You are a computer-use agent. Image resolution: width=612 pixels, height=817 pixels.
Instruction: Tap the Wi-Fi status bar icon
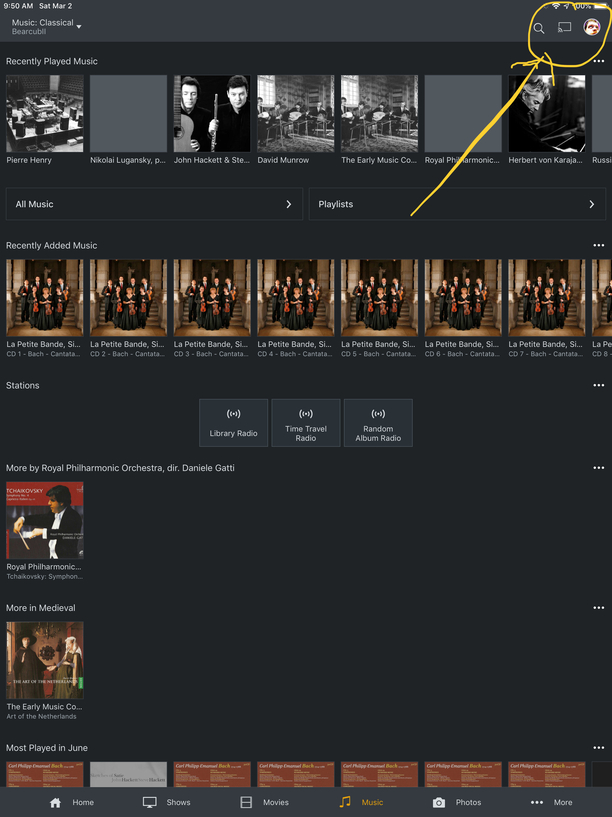556,6
